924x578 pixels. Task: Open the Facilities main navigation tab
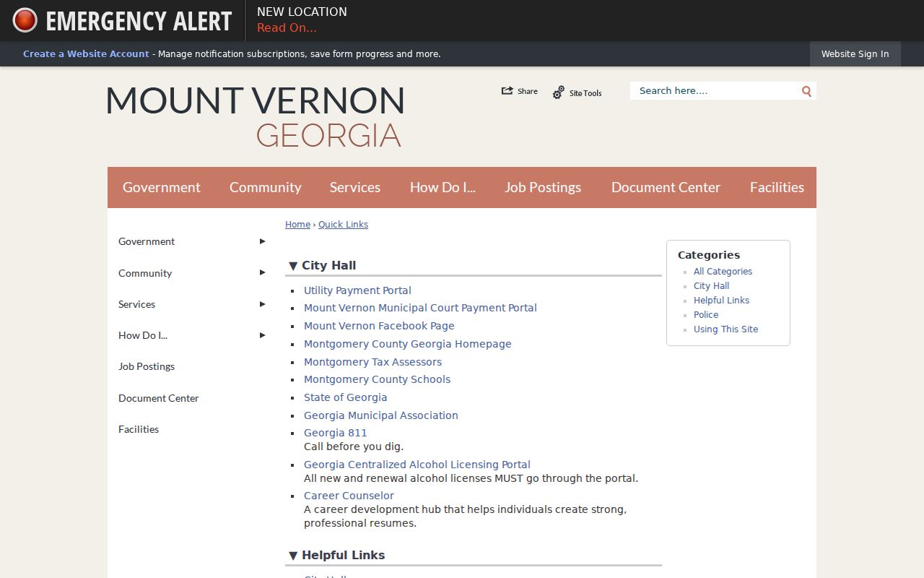[777, 187]
